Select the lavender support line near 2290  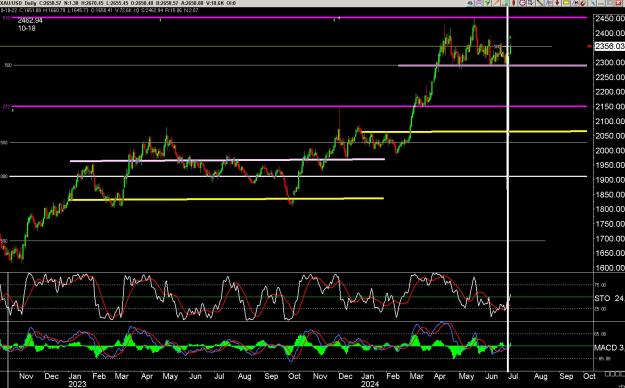pyautogui.click(x=492, y=65)
